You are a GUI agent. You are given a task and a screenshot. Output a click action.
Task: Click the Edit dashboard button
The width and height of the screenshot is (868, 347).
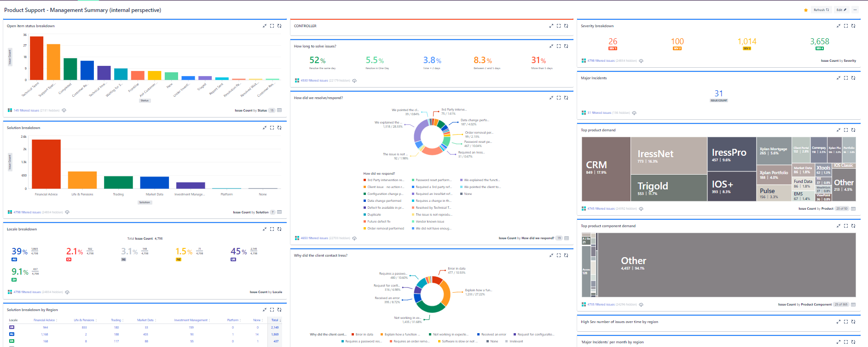[841, 10]
